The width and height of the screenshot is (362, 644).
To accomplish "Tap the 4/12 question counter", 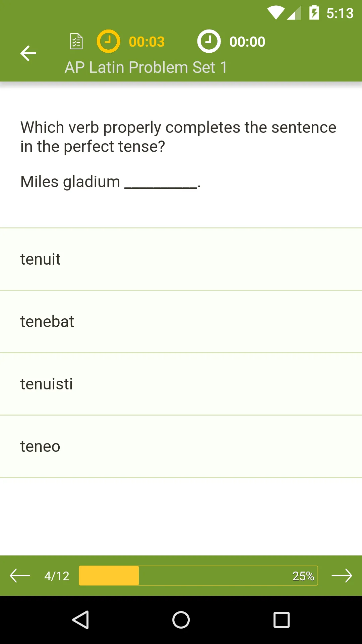I will tap(57, 576).
